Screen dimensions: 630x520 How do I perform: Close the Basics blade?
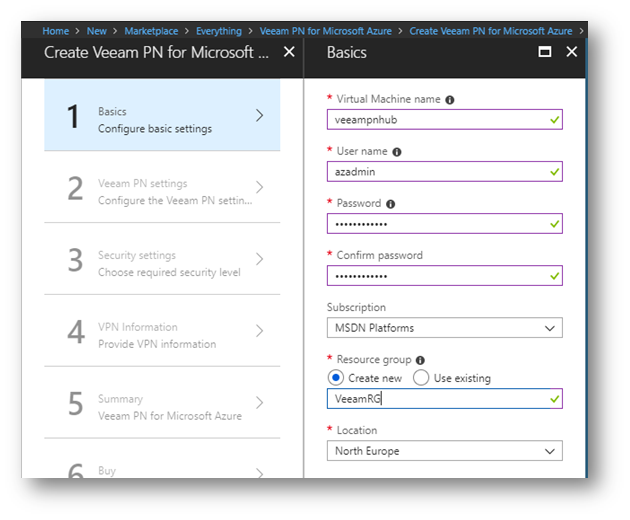pyautogui.click(x=572, y=52)
